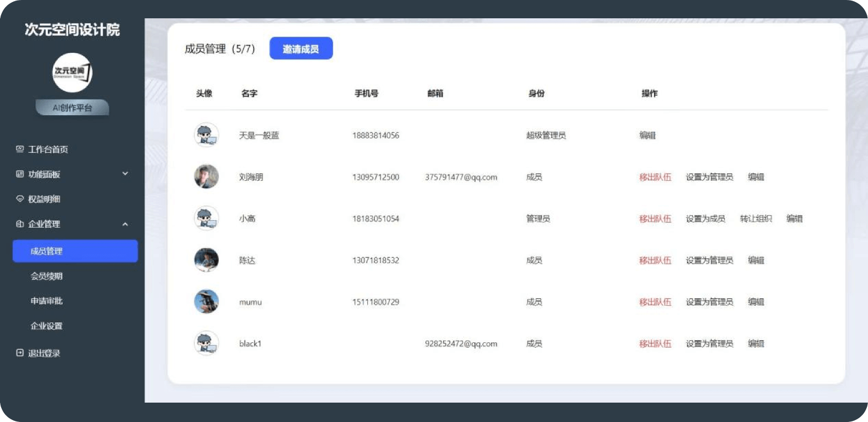868x422 pixels.
Task: Click phone number 18883814056
Action: click(376, 135)
